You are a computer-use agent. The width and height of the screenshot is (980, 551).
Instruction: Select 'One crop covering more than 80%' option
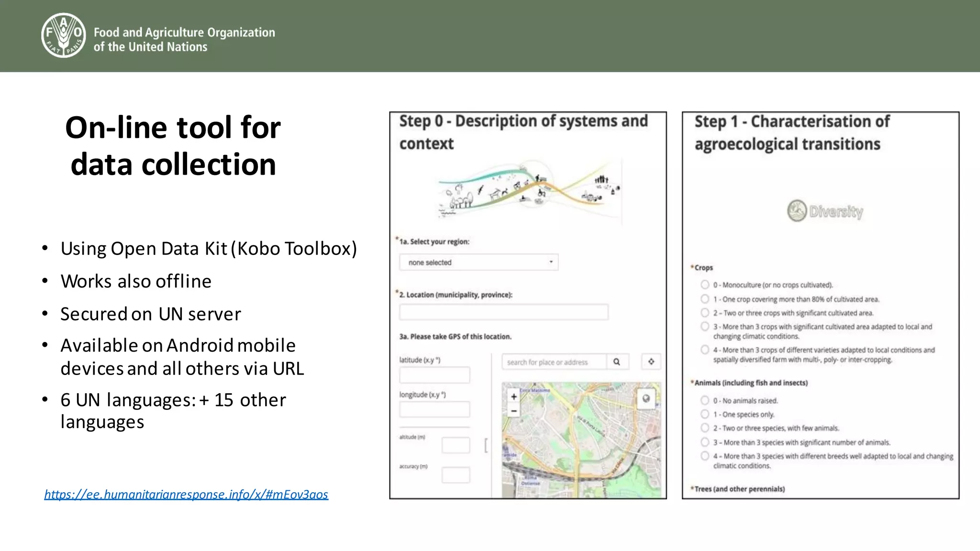(705, 299)
